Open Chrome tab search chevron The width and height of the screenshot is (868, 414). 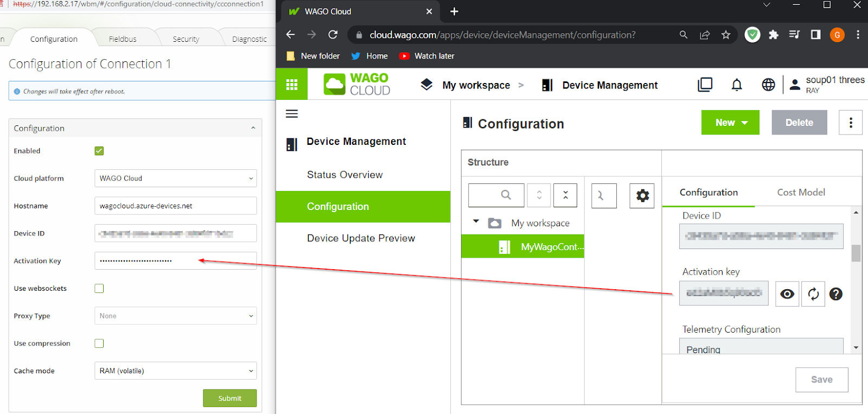tap(767, 5)
